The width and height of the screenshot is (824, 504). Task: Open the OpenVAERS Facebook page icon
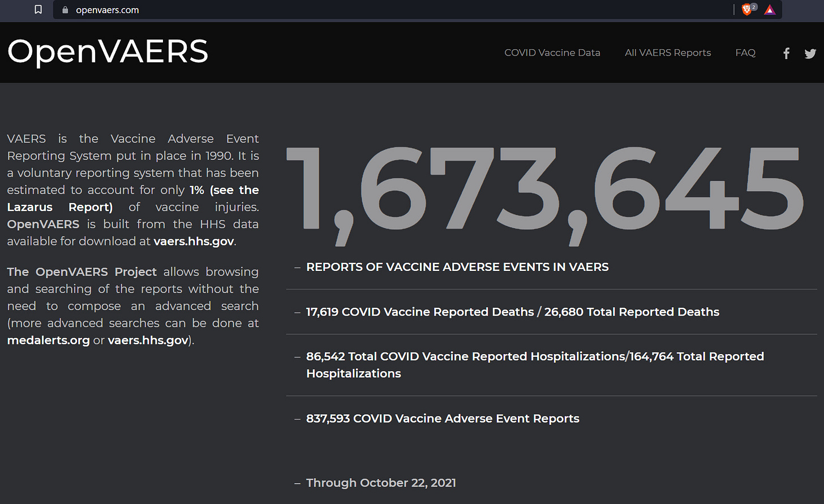[x=786, y=53]
